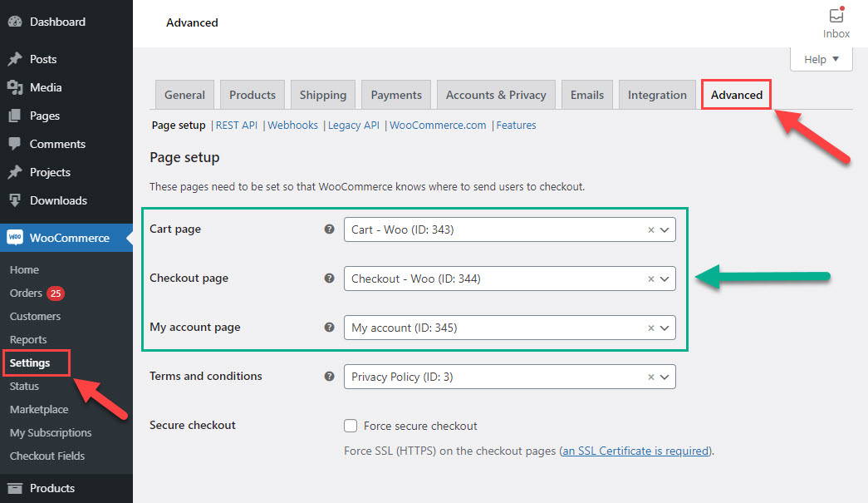Open the Features section link

click(x=516, y=126)
